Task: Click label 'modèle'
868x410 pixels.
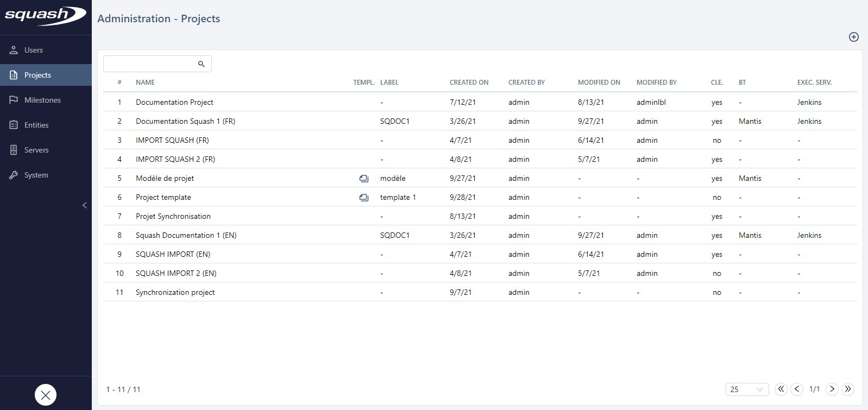Action: [x=393, y=178]
